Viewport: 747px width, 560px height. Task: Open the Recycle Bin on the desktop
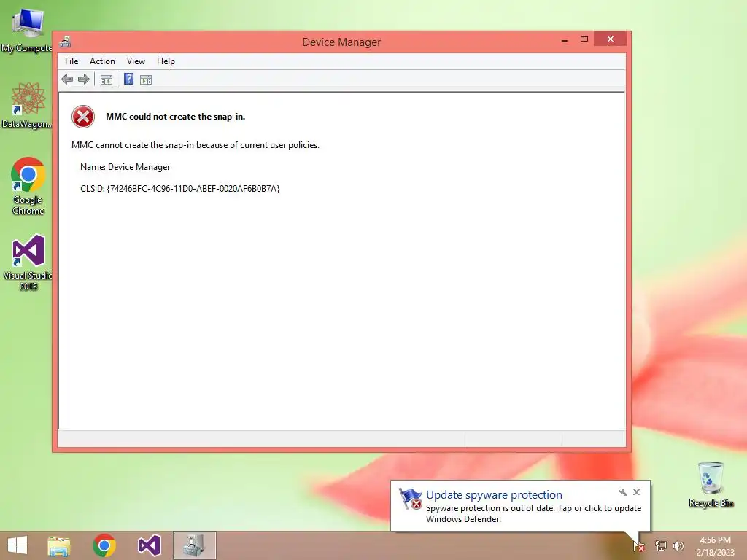(711, 484)
